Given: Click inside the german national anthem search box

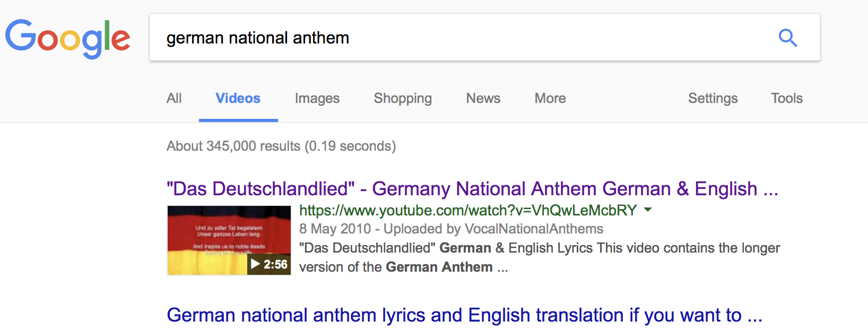Looking at the screenshot, I should tap(462, 37).
